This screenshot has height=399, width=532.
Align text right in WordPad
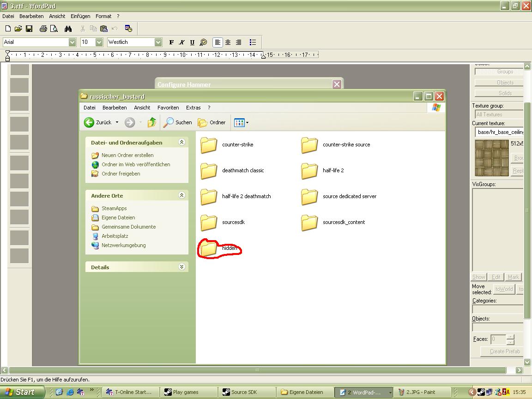(x=238, y=42)
